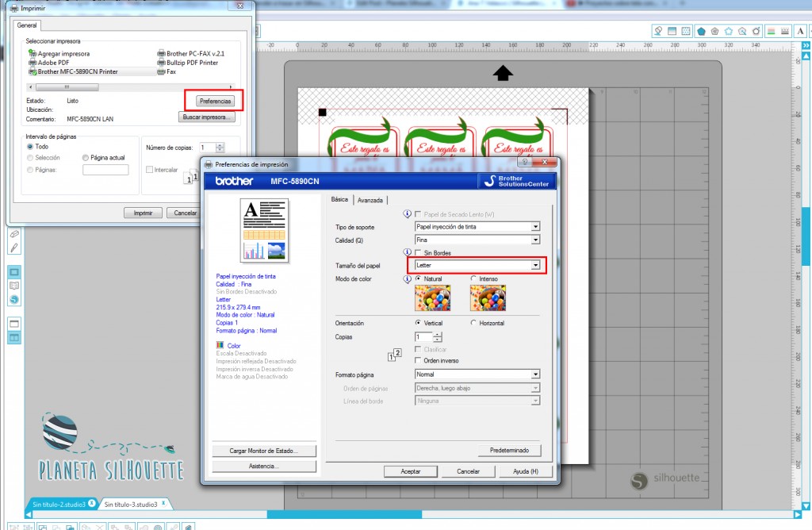
Task: Click the Asistencia button
Action: (264, 467)
